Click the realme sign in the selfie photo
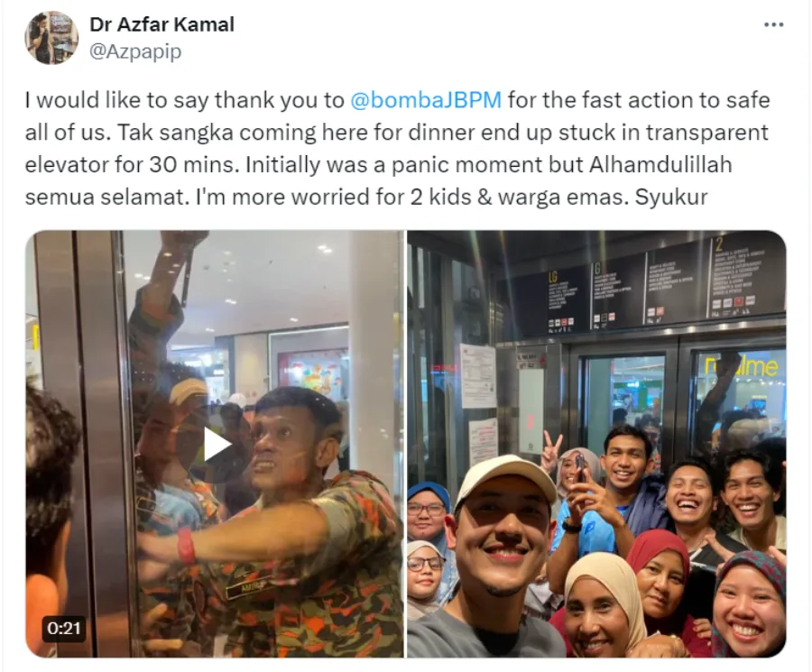The height and width of the screenshot is (672, 812). (x=742, y=366)
